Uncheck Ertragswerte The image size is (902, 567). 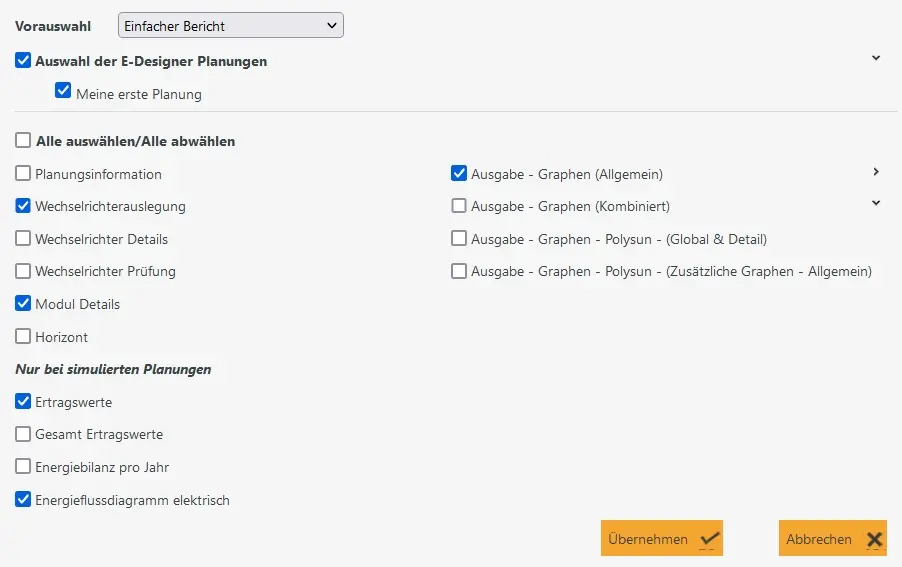23,401
